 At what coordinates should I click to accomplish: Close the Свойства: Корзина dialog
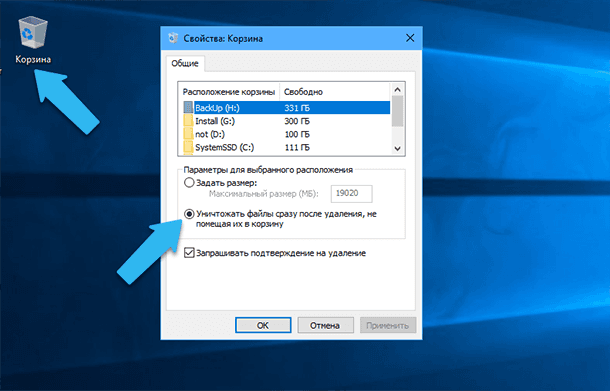tap(410, 38)
